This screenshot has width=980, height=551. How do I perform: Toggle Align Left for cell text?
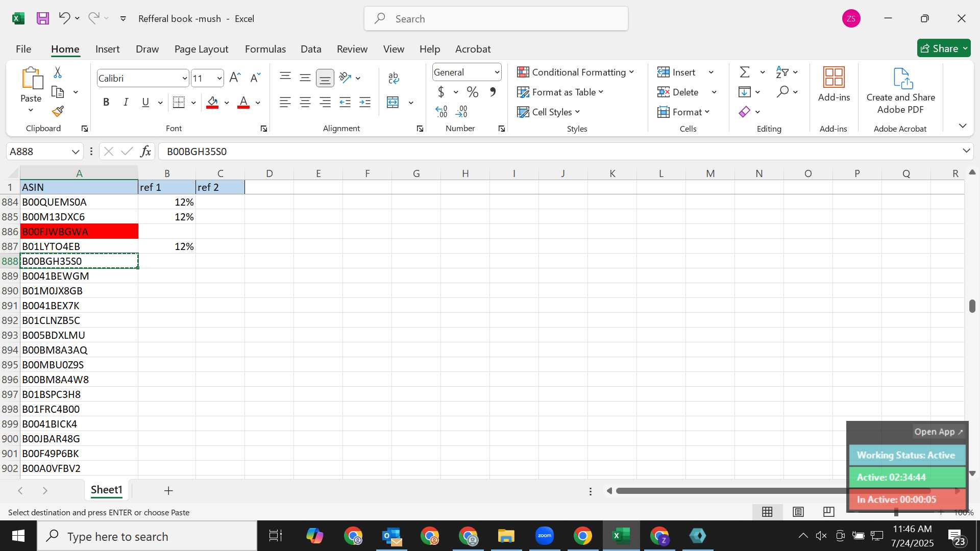tap(285, 103)
